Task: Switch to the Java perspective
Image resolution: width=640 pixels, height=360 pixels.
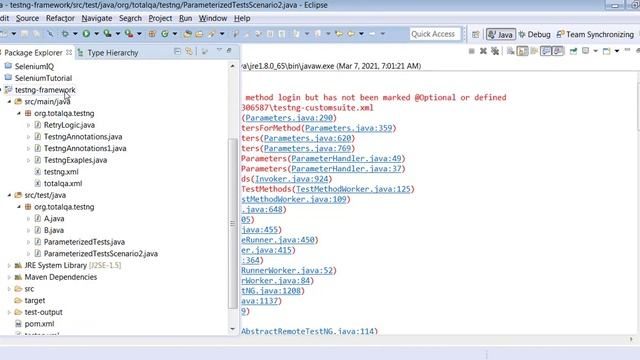Action: coord(500,35)
